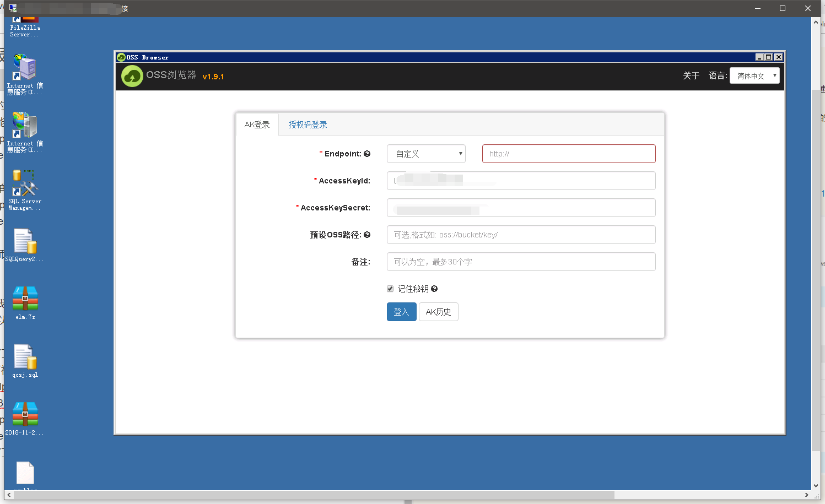The image size is (825, 504).
Task: Click scroll-right arrow on bottom scrollbar
Action: point(807,495)
